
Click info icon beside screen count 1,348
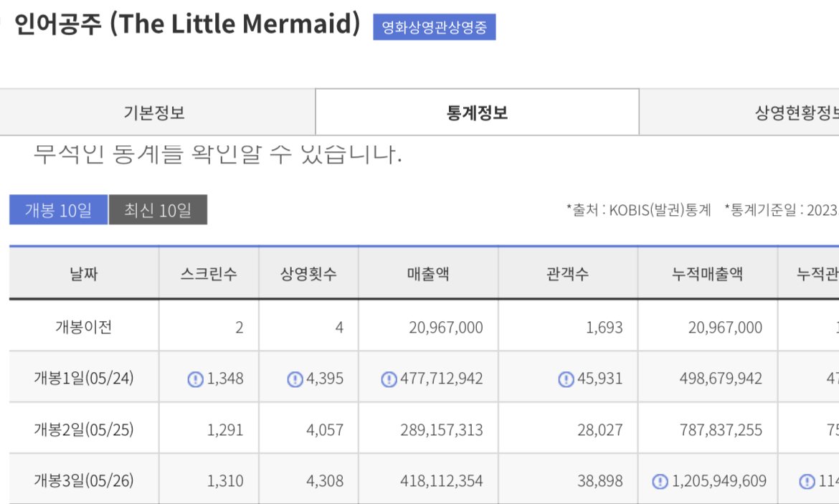195,379
